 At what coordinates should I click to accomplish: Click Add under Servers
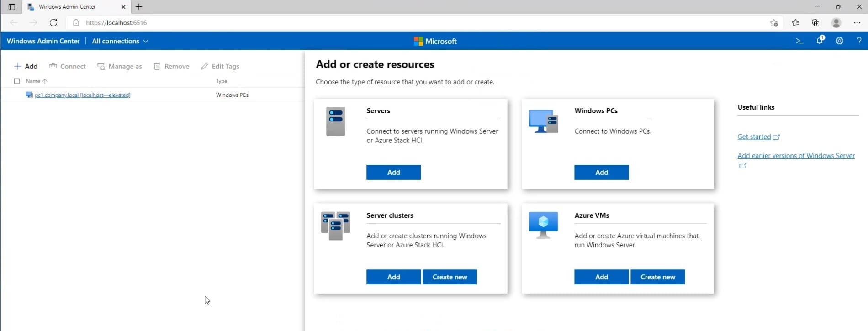393,172
